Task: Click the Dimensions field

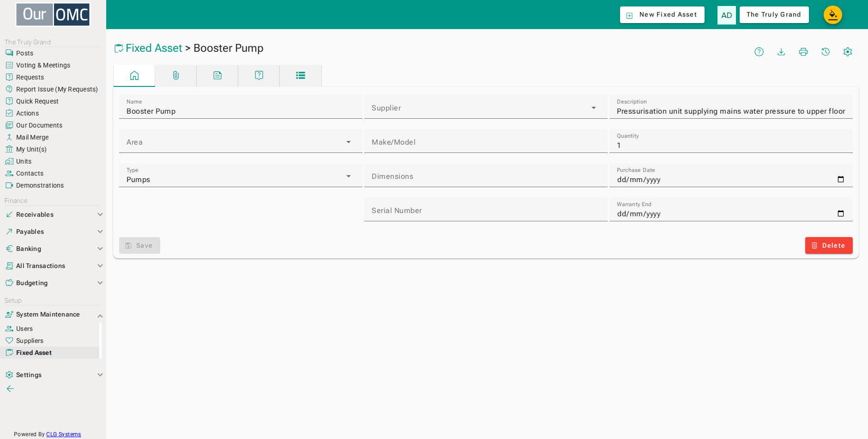Action: 485,175
